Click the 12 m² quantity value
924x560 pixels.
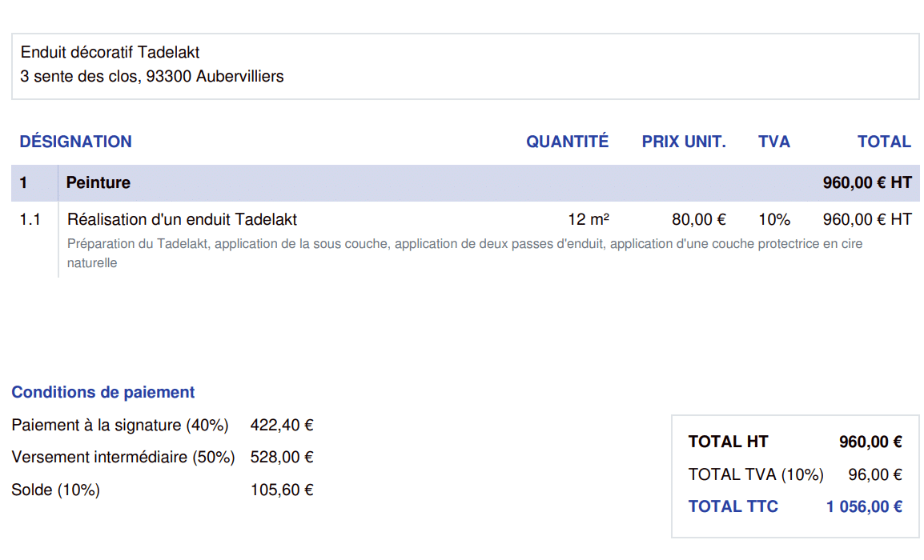pos(589,219)
